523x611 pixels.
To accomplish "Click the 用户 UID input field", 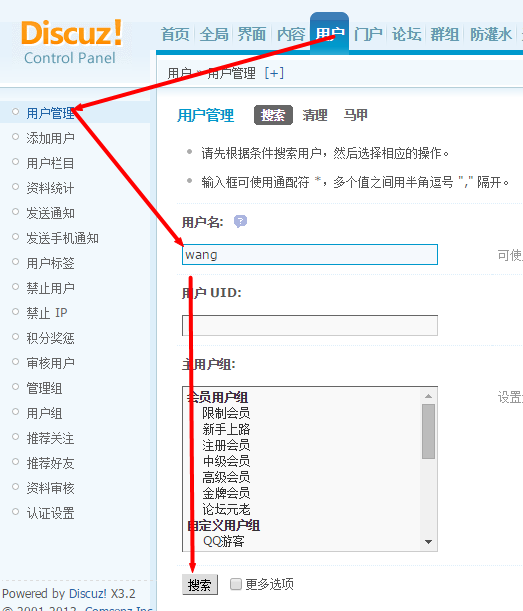I will coord(310,325).
